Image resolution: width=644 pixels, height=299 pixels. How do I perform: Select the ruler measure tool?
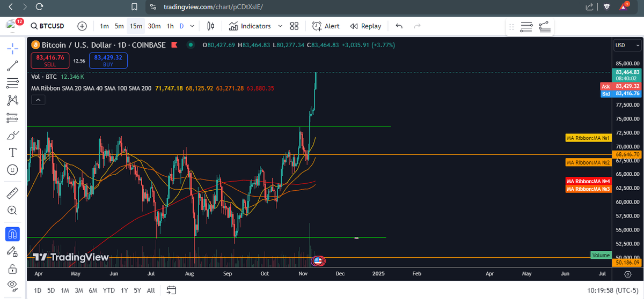tap(13, 193)
